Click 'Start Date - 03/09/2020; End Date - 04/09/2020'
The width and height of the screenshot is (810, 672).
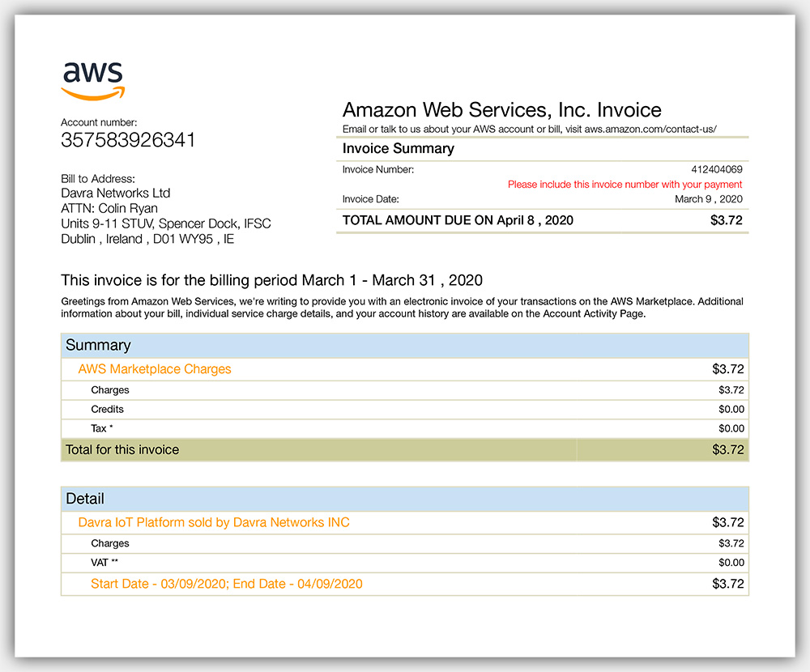click(x=227, y=585)
